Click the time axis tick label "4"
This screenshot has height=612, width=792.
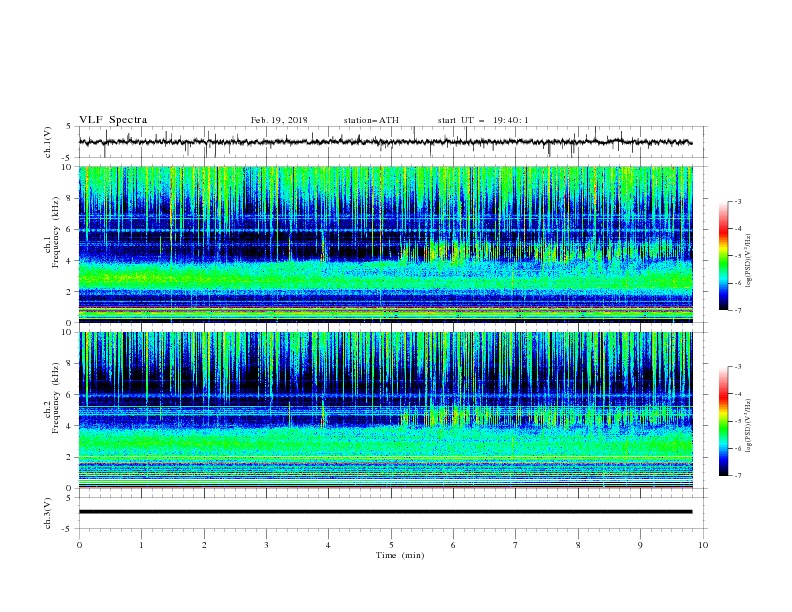(328, 545)
